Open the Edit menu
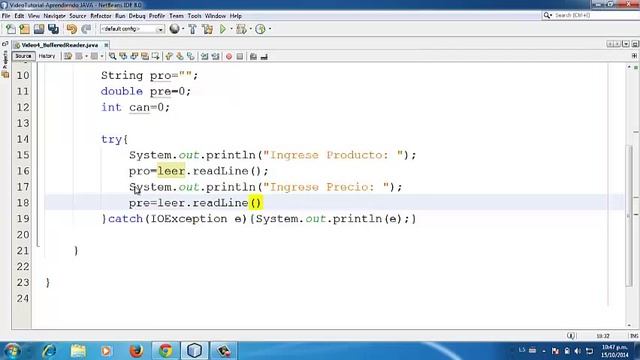 (19, 16)
